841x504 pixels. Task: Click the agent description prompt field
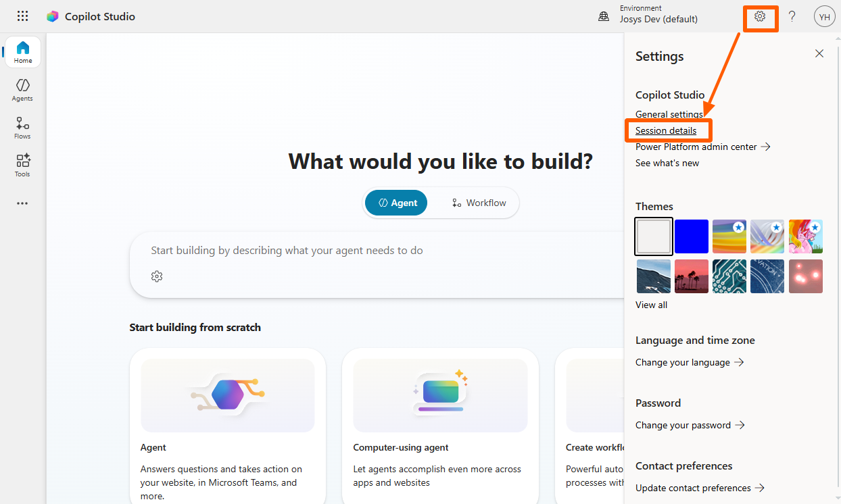377,251
